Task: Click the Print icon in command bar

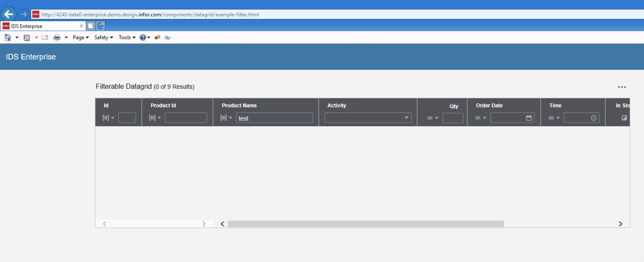Action: click(57, 37)
